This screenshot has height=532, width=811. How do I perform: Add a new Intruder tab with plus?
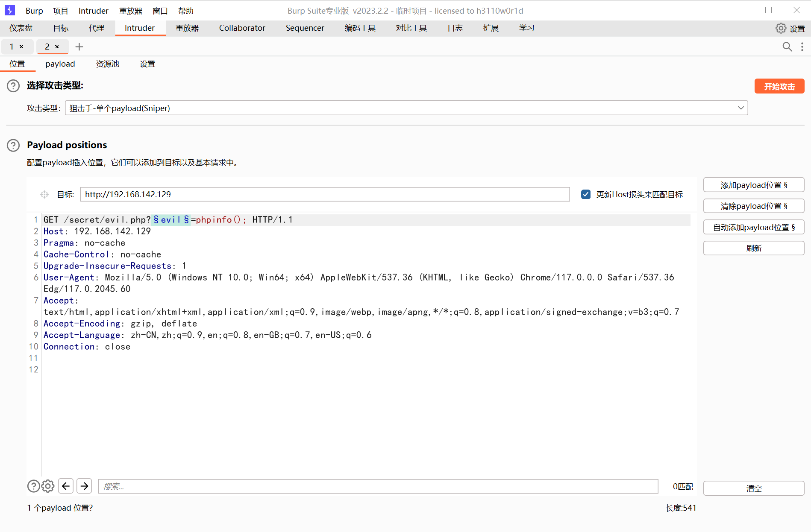point(79,47)
